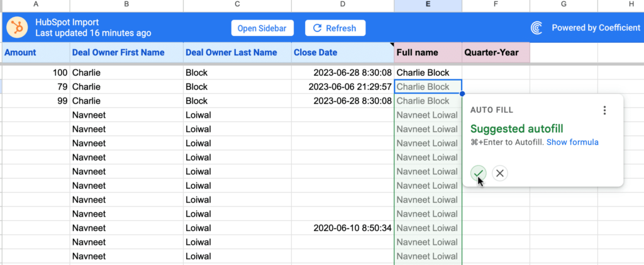Click the HubSpot logo icon
This screenshot has height=265, width=644.
pyautogui.click(x=16, y=28)
